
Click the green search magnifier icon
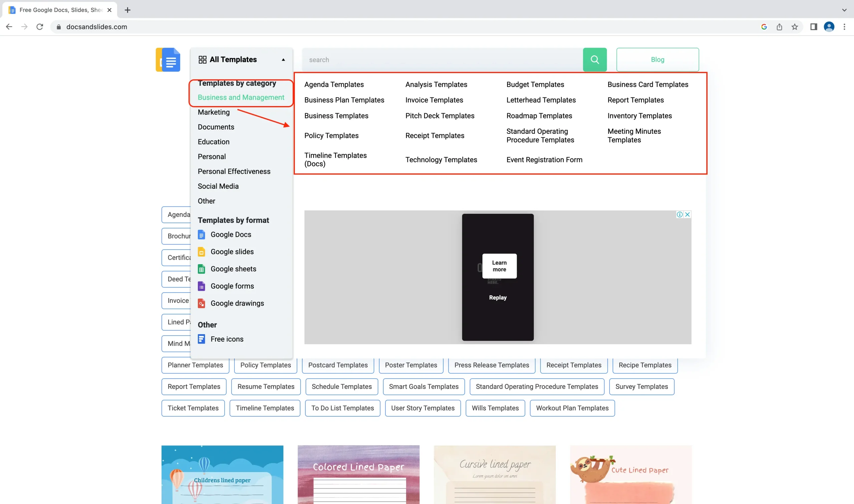[594, 59]
